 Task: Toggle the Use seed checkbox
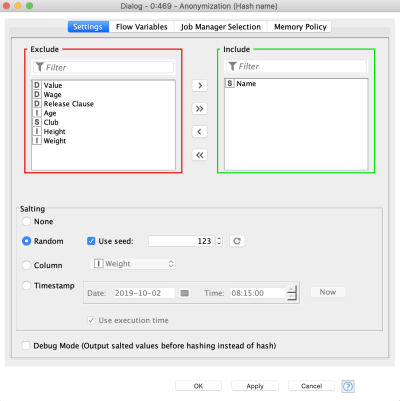(91, 241)
